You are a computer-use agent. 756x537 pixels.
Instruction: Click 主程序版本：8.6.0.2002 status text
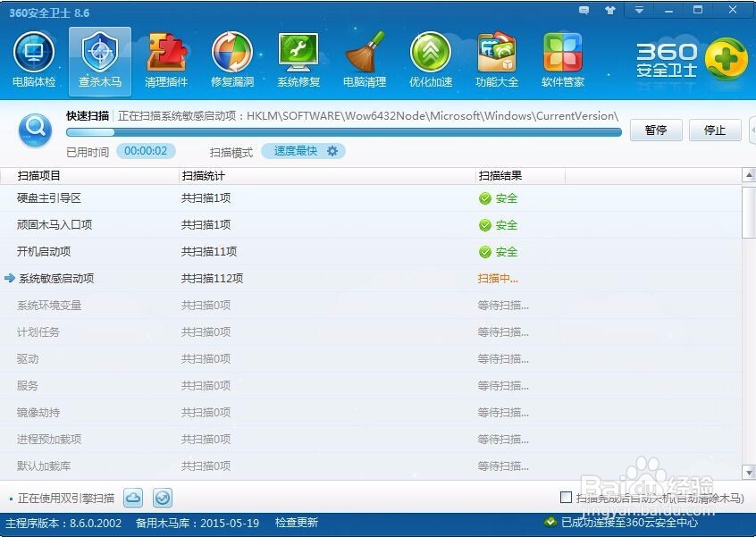click(63, 523)
